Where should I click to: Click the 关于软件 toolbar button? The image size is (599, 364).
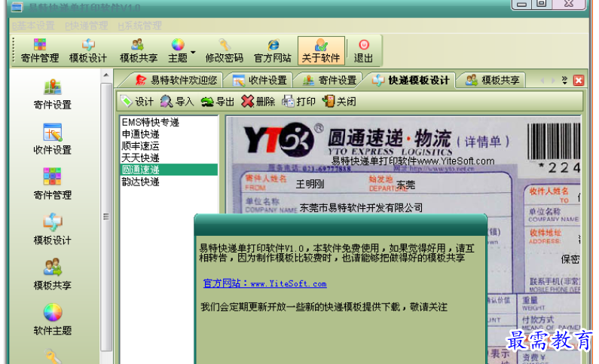(321, 50)
